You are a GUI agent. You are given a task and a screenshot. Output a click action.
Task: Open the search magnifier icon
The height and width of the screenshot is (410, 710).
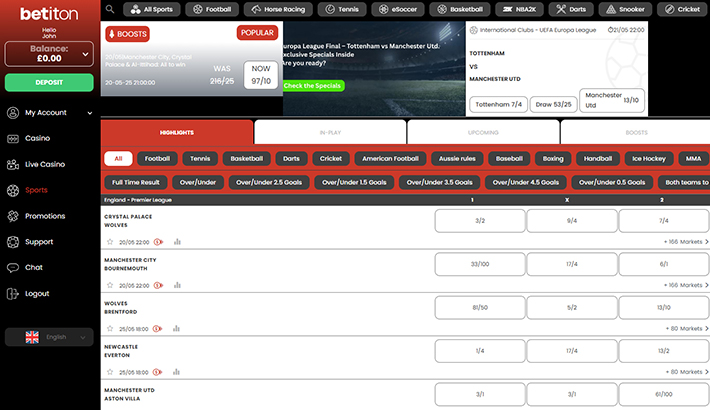[110, 9]
